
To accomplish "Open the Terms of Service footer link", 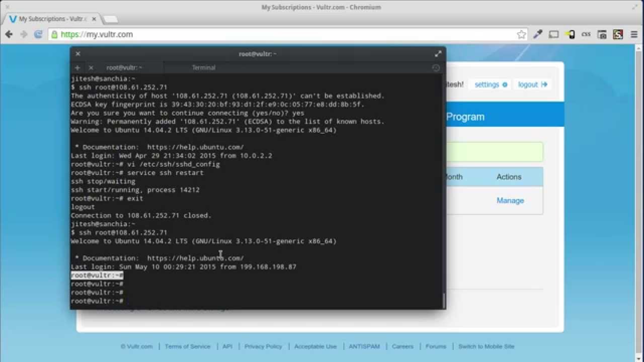I will pos(188,346).
